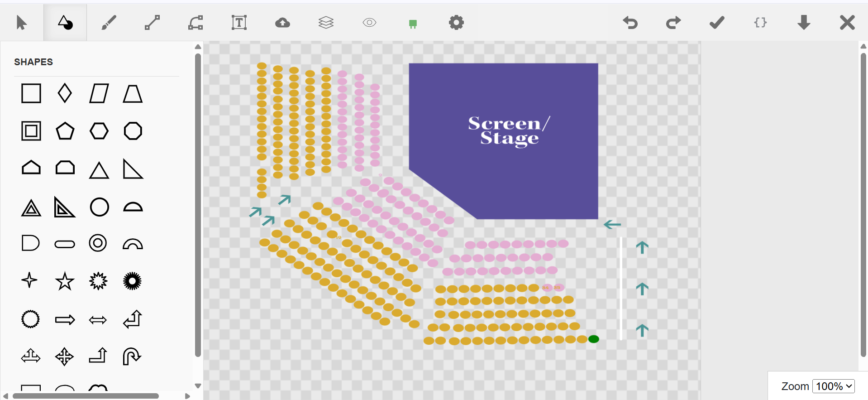Pick the pentagon shape
868x400 pixels.
click(65, 131)
